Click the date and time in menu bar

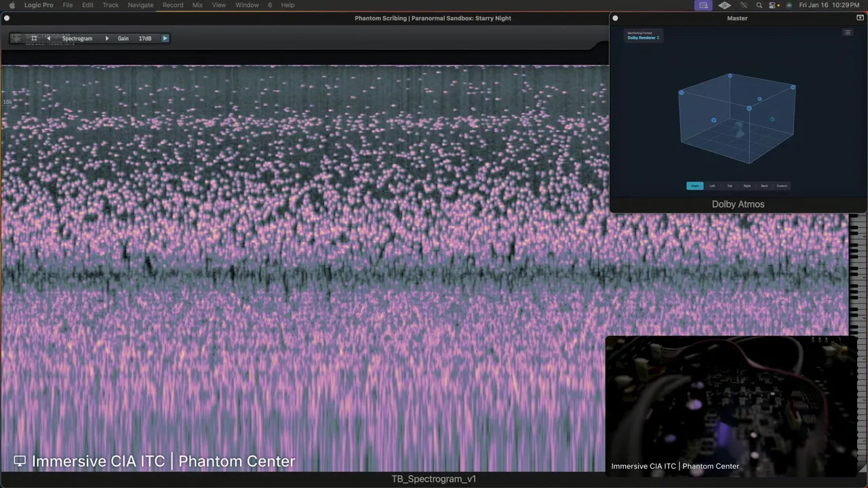click(829, 5)
